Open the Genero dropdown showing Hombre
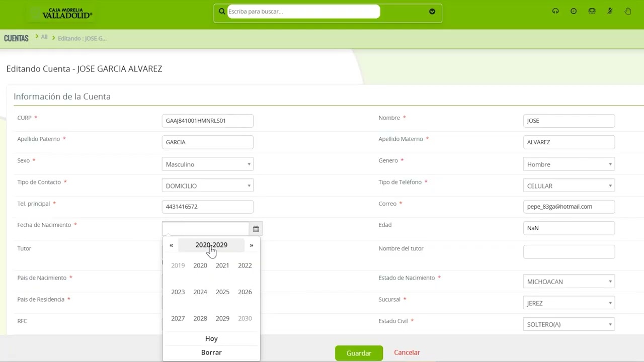Image resolution: width=644 pixels, height=362 pixels. [569, 164]
